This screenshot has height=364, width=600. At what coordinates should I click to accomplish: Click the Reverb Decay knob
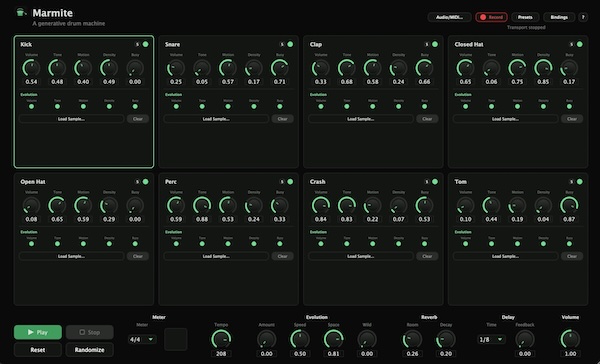point(446,339)
